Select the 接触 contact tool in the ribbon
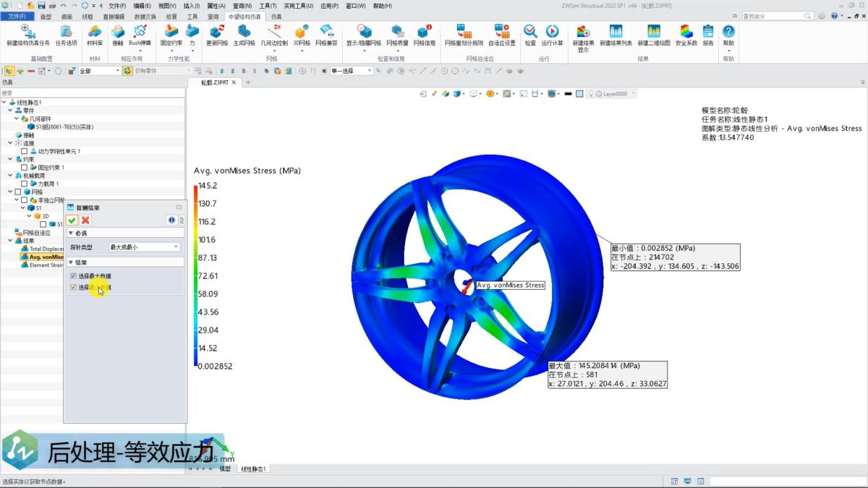Screen dimensions: 868x488 pyautogui.click(x=118, y=35)
